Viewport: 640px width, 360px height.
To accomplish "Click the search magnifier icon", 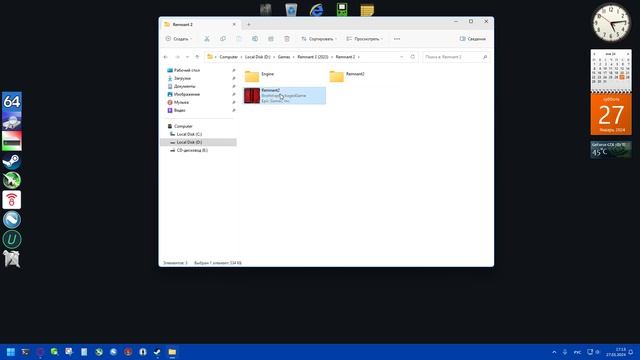I will [x=485, y=57].
